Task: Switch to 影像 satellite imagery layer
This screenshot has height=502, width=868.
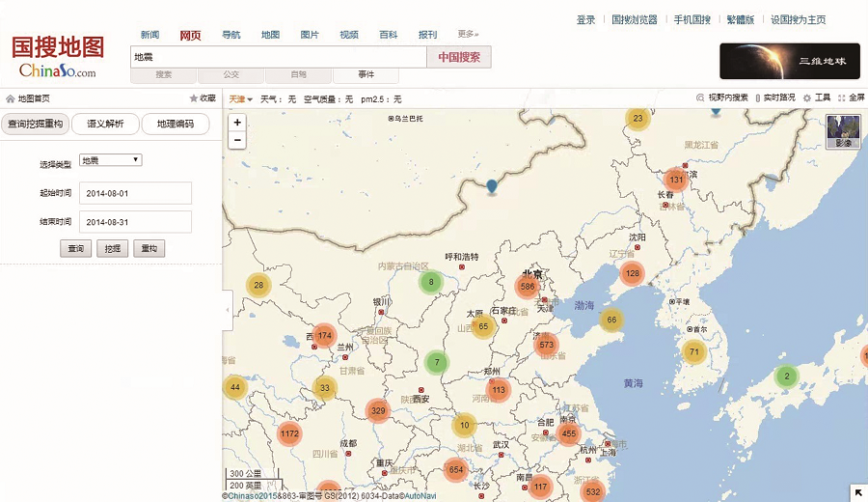Action: pyautogui.click(x=843, y=131)
